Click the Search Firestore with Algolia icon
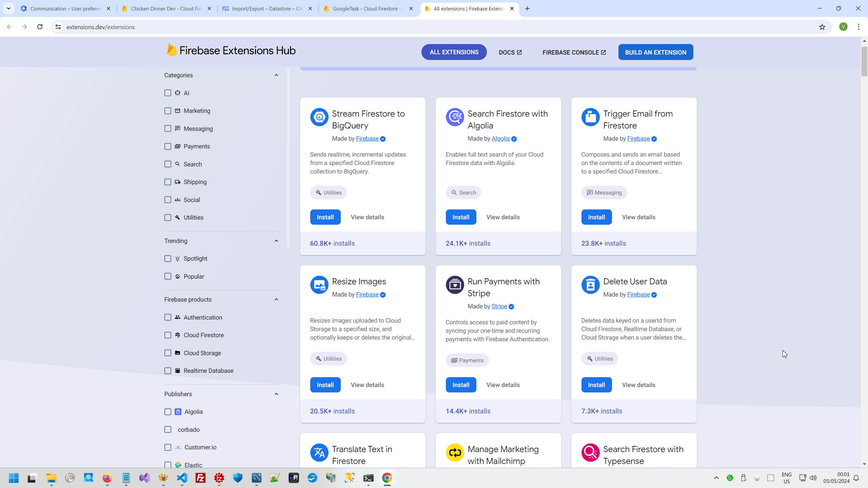The image size is (868, 488). pyautogui.click(x=455, y=117)
